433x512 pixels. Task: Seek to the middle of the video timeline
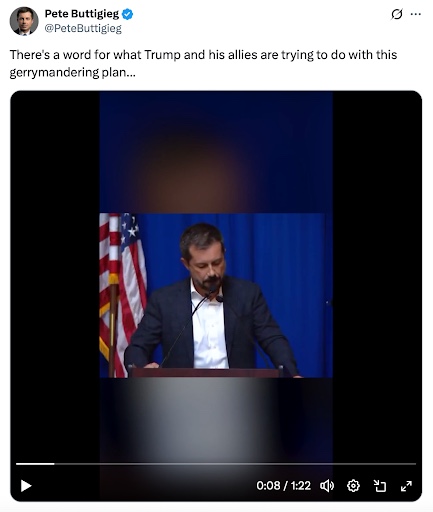point(216,464)
